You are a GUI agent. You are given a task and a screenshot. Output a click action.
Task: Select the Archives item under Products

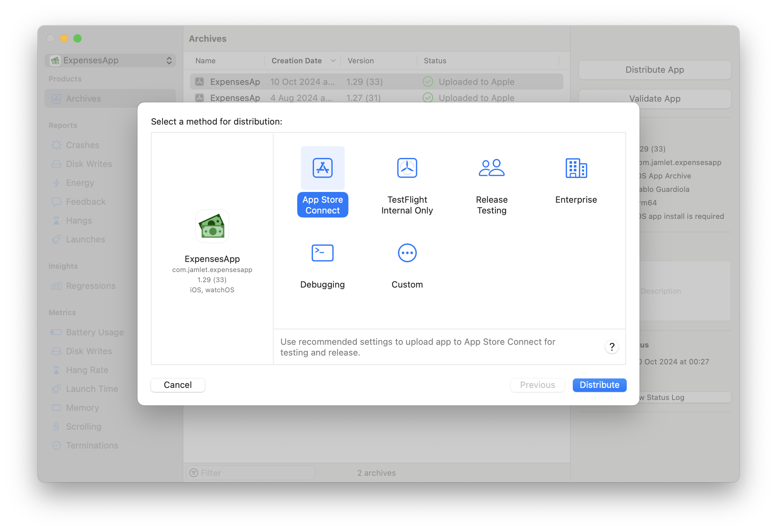click(110, 99)
